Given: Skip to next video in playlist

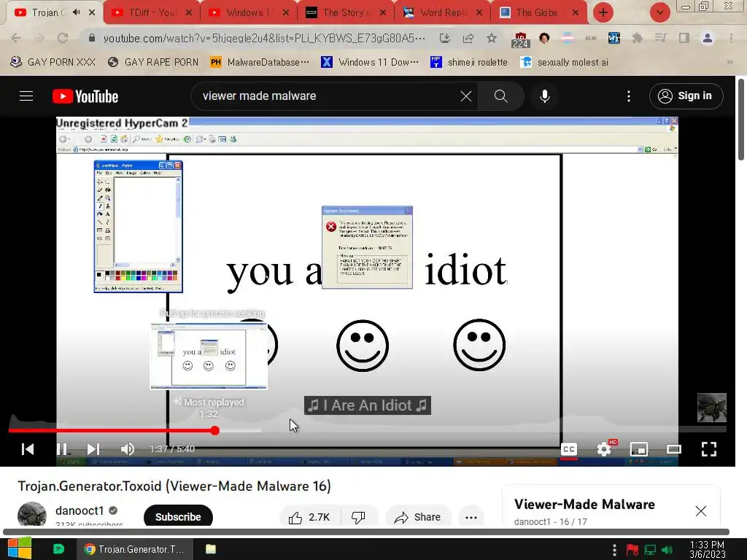Looking at the screenshot, I should pos(93,449).
